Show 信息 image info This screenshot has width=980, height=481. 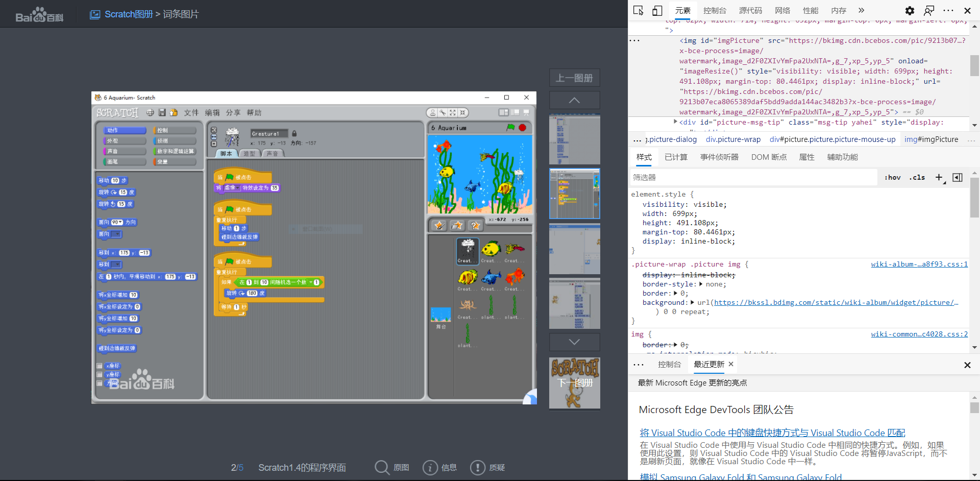pos(439,467)
